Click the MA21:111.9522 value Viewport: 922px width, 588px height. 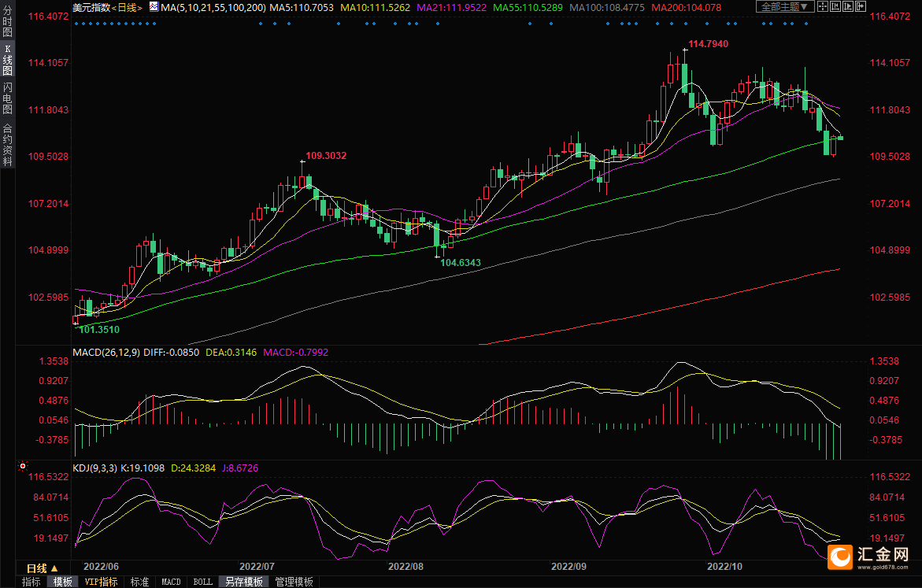click(452, 8)
